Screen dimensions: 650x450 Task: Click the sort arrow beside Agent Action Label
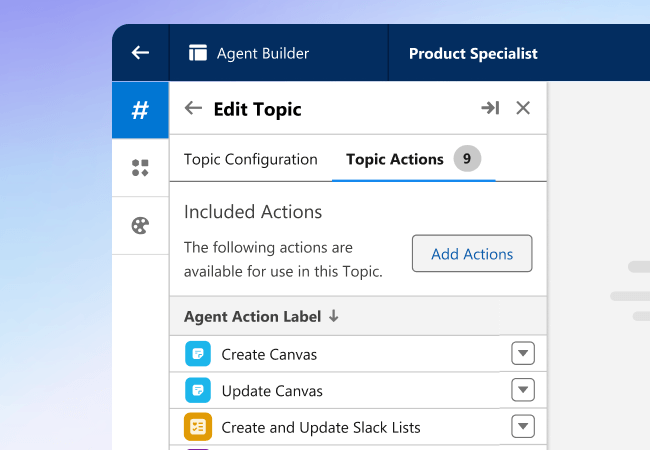pos(334,316)
